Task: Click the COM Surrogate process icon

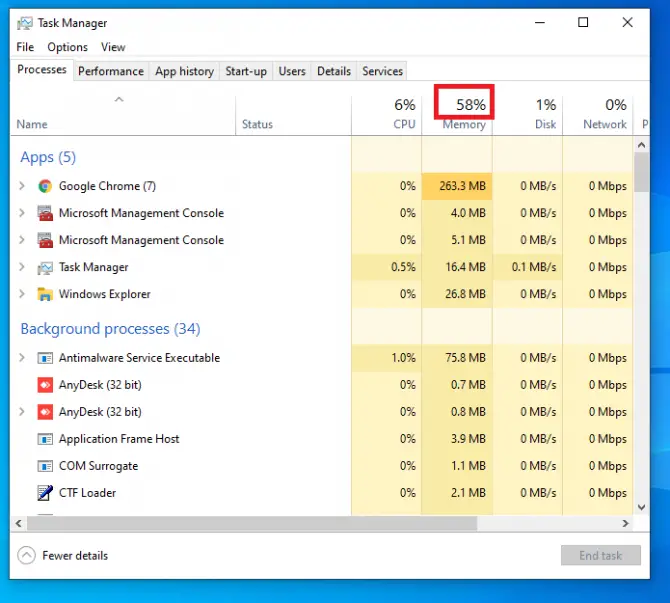Action: pyautogui.click(x=45, y=466)
